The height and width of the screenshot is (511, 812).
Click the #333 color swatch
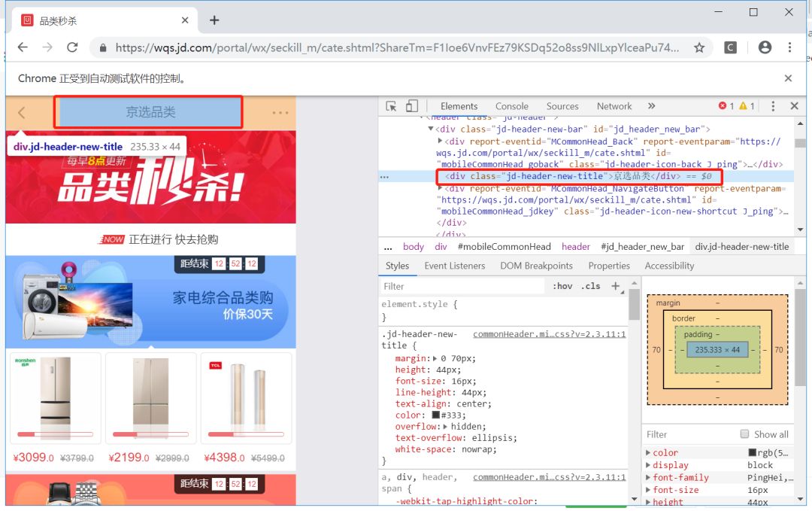point(435,415)
